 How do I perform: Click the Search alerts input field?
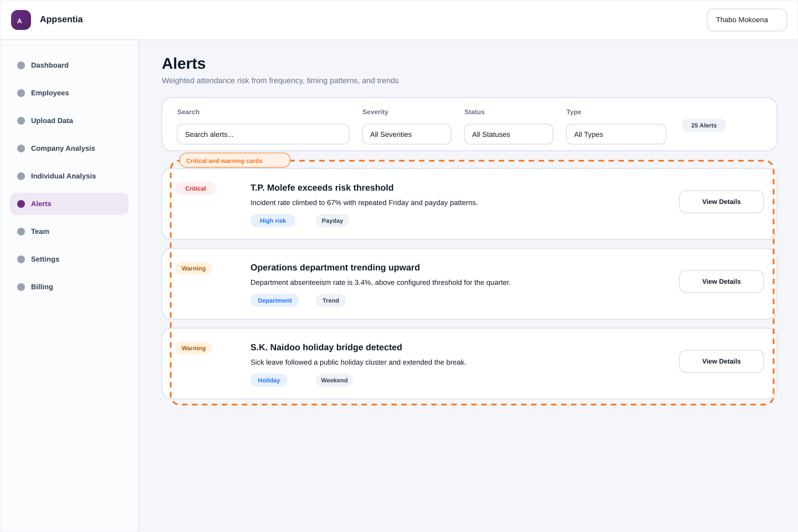point(263,134)
